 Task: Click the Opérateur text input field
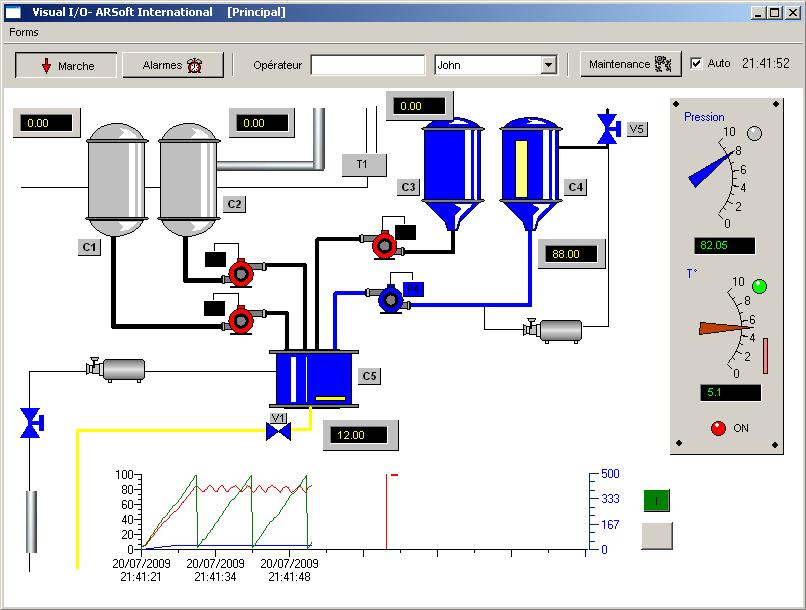pyautogui.click(x=367, y=65)
